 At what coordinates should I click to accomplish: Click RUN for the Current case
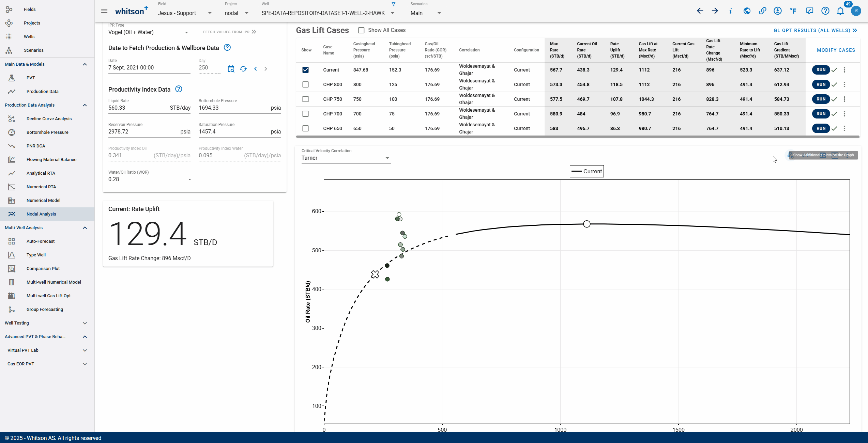pos(821,70)
